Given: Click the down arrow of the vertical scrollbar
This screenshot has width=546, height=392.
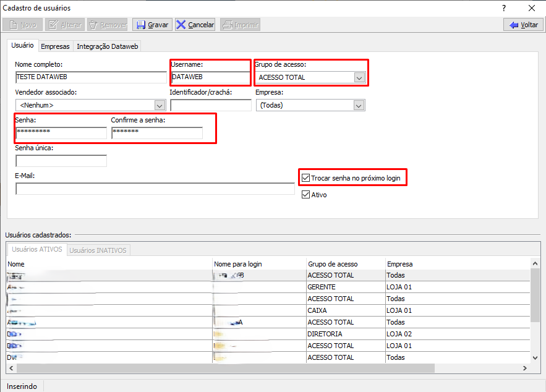Looking at the screenshot, I should click(535, 357).
